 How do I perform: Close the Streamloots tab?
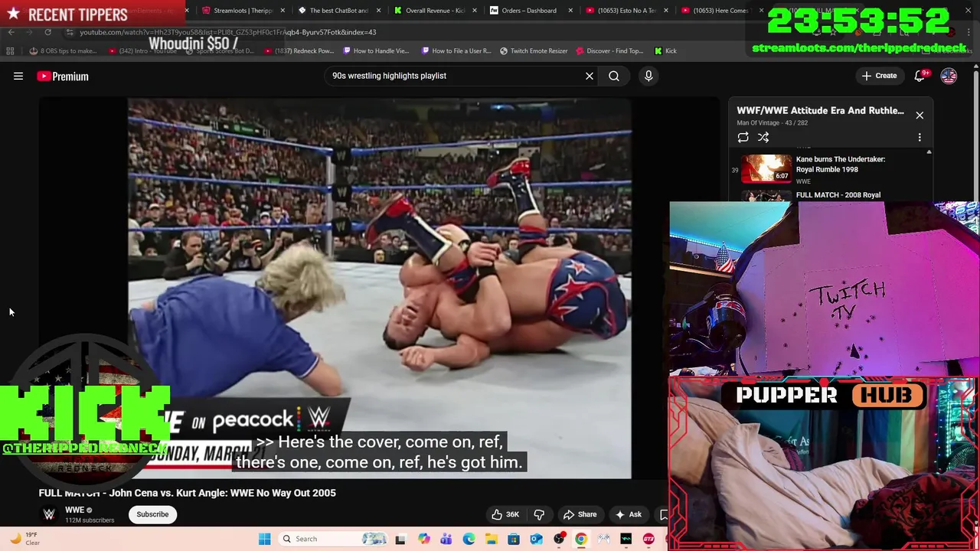283,11
